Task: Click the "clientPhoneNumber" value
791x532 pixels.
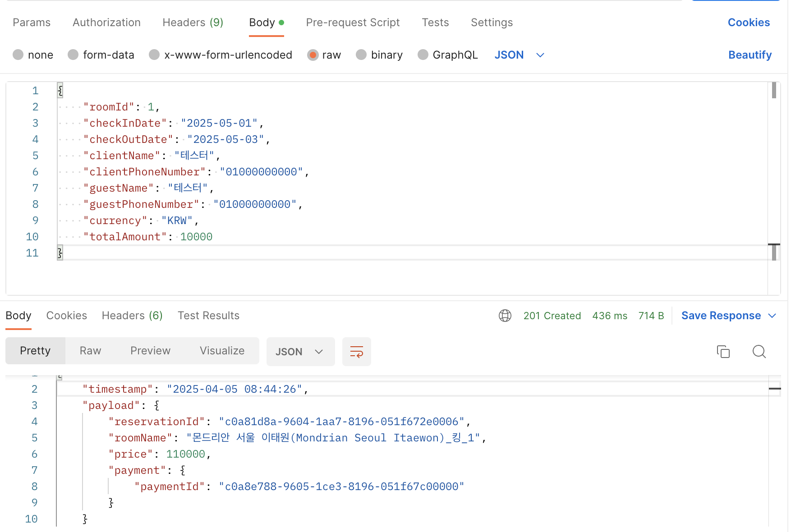Action: 262,172
